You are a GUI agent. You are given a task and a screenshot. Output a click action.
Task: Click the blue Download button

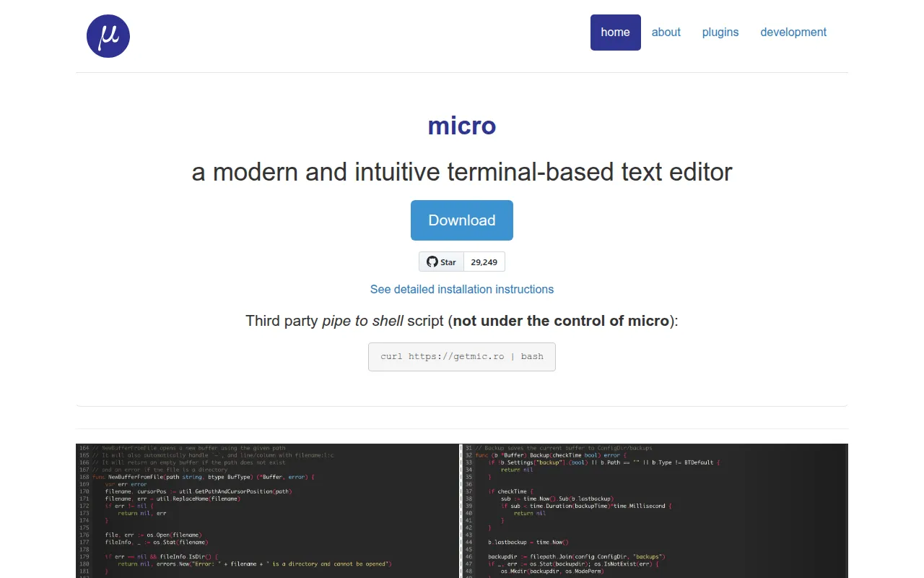click(462, 220)
